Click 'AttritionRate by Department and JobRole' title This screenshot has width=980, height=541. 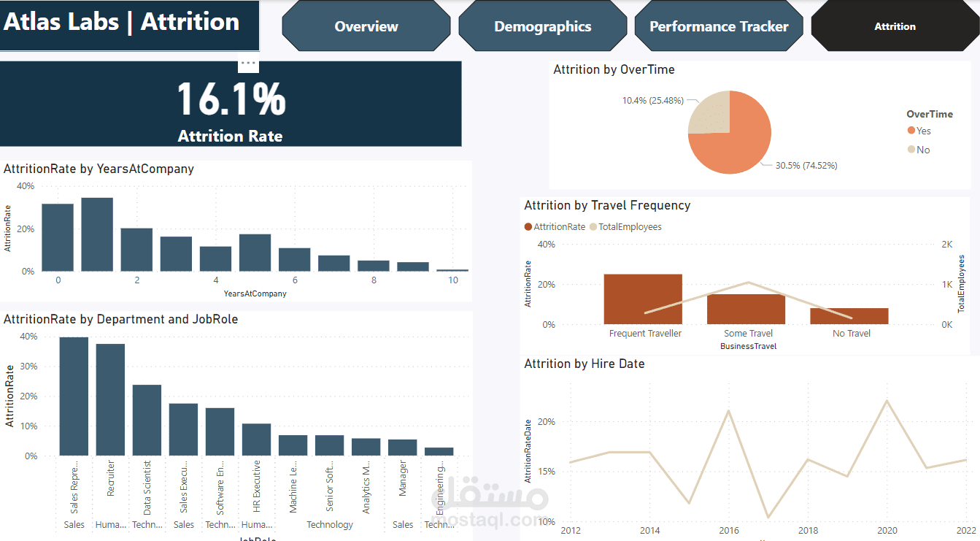[x=121, y=319]
